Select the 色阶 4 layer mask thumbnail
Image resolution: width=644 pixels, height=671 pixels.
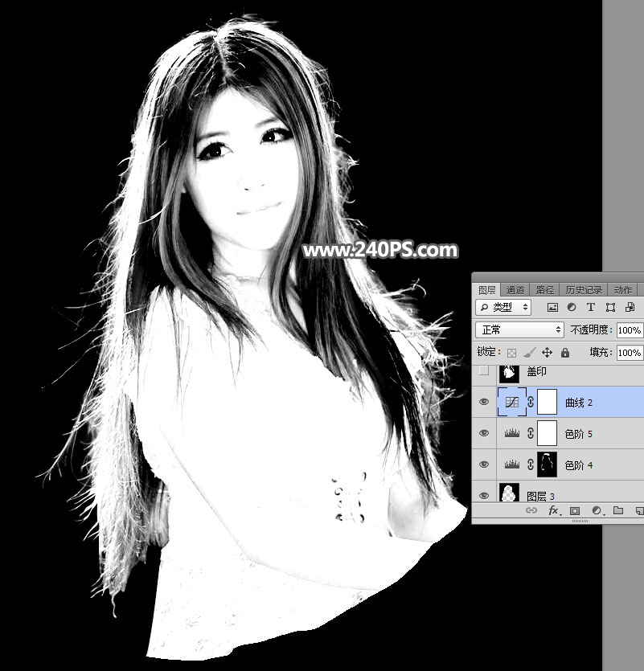pyautogui.click(x=548, y=464)
